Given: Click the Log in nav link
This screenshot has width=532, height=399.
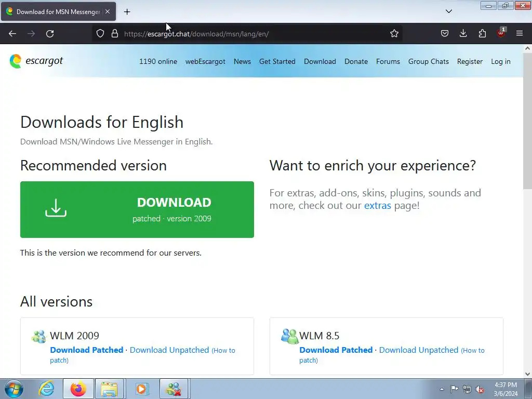Looking at the screenshot, I should (x=500, y=61).
